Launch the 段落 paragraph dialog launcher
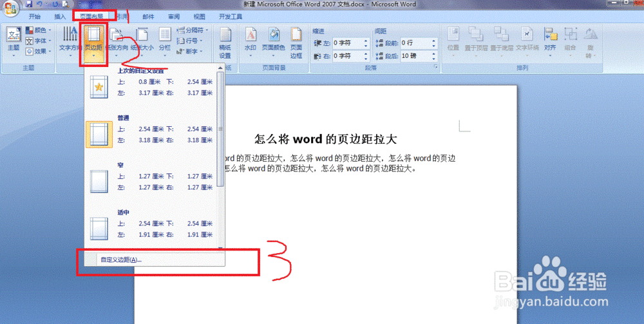Screen dimensions: 644x324 pos(436,66)
